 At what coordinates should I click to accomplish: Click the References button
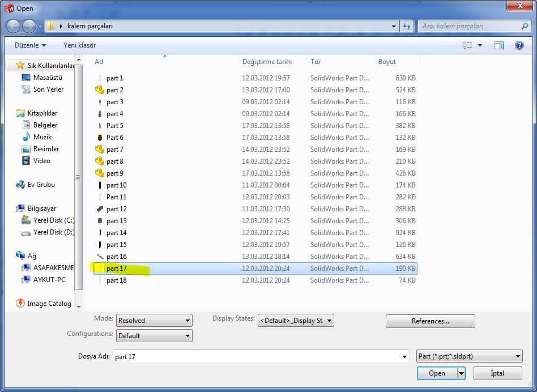pos(430,321)
